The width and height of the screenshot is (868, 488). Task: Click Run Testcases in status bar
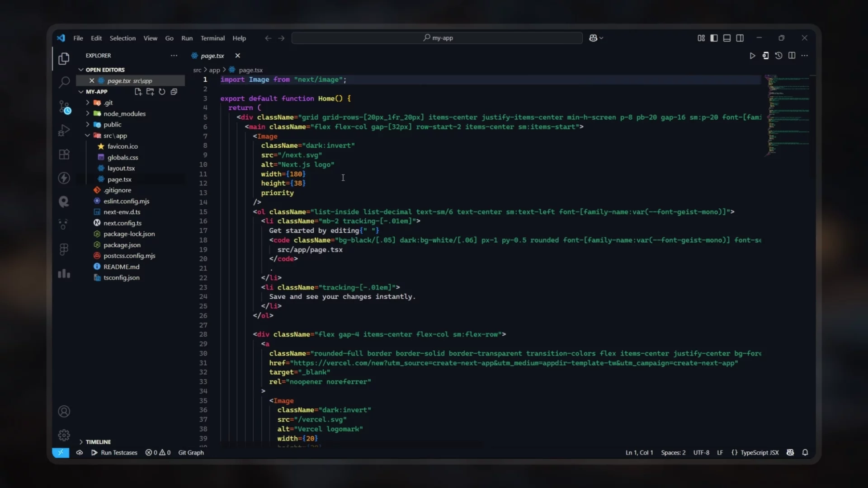(x=114, y=452)
